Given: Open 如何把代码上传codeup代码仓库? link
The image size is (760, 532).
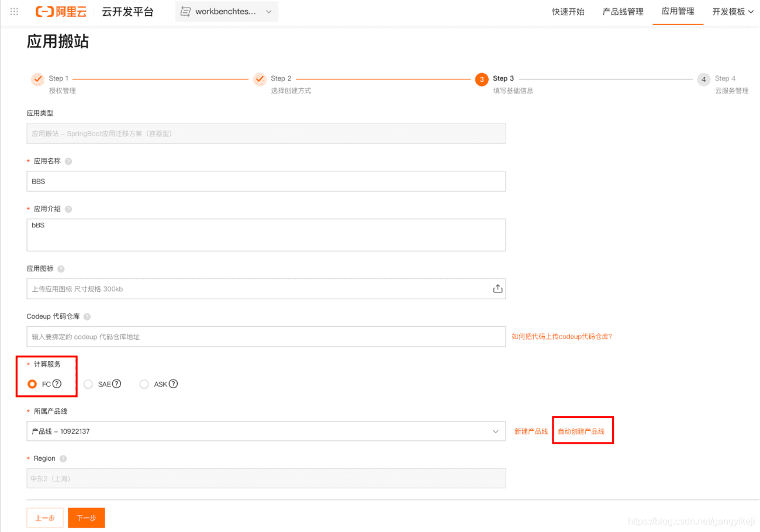Looking at the screenshot, I should pos(562,337).
